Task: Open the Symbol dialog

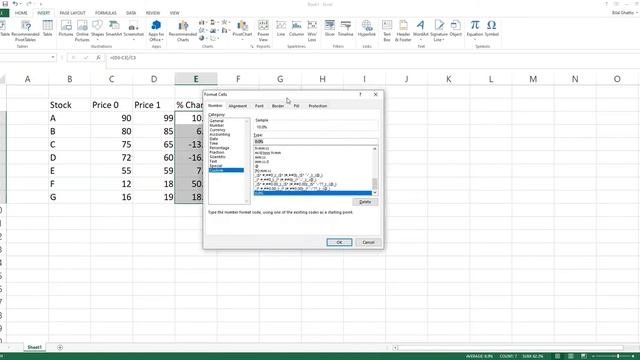Action: coord(492,29)
